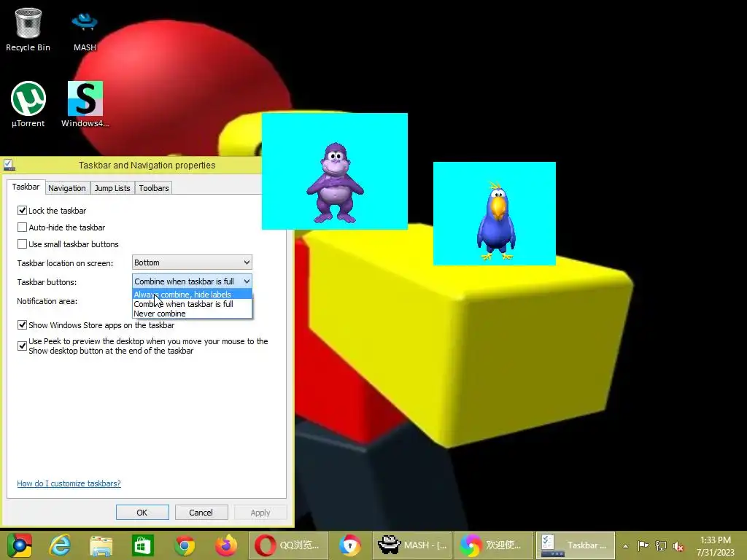Launch Google Chrome from the taskbar

(185, 545)
